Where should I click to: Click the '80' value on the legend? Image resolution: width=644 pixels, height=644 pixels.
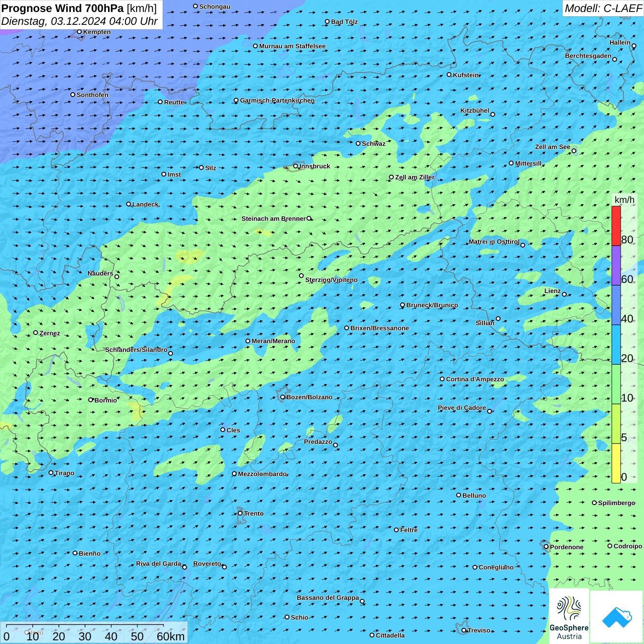click(x=627, y=240)
